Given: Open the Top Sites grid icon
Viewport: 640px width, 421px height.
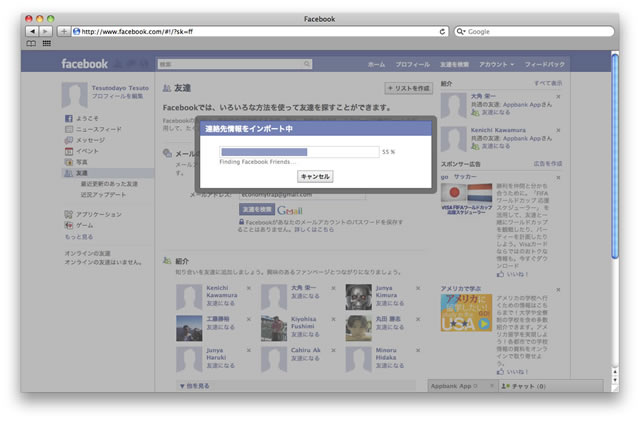Looking at the screenshot, I should click(x=47, y=43).
